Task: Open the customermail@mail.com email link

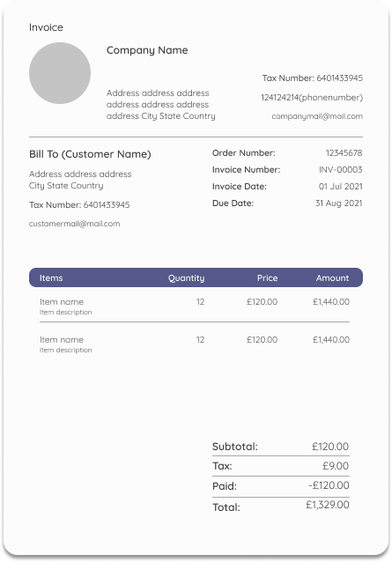Action: tap(75, 224)
